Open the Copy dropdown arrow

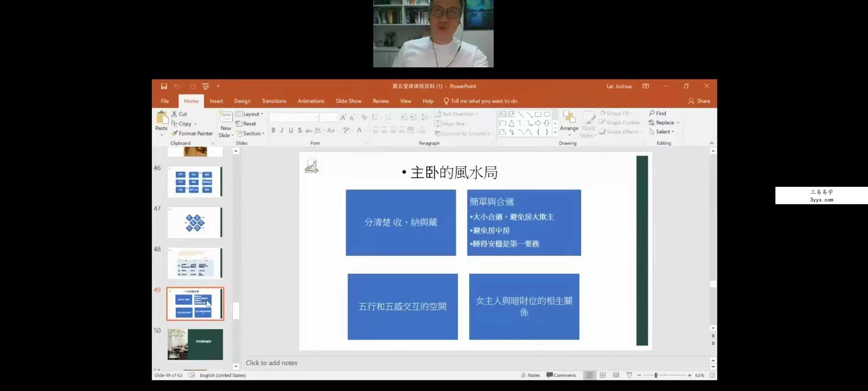tap(196, 124)
